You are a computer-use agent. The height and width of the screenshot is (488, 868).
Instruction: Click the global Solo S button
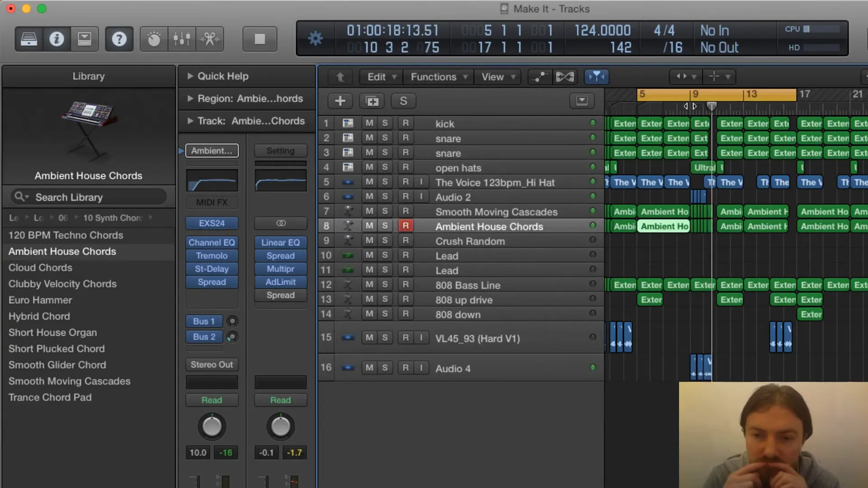click(x=403, y=101)
